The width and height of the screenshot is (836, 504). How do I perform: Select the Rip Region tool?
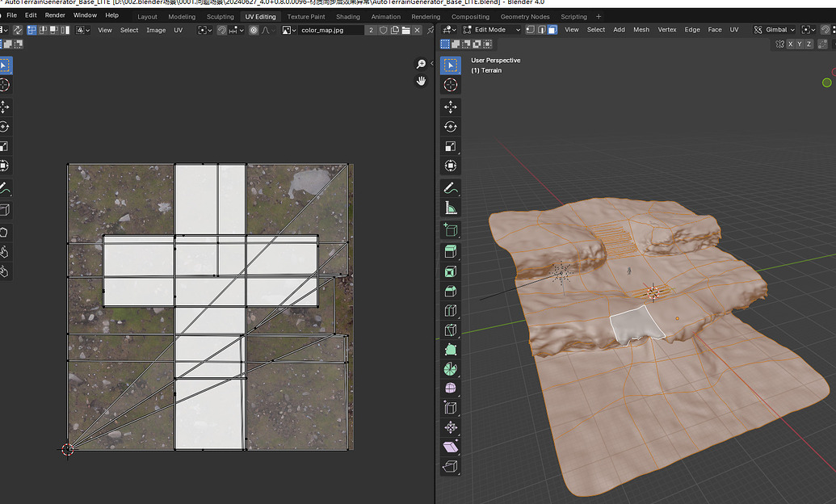pos(451,467)
